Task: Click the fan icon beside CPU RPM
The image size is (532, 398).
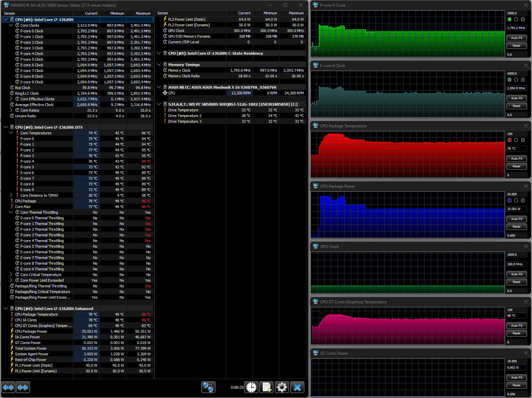Action: tap(165, 93)
